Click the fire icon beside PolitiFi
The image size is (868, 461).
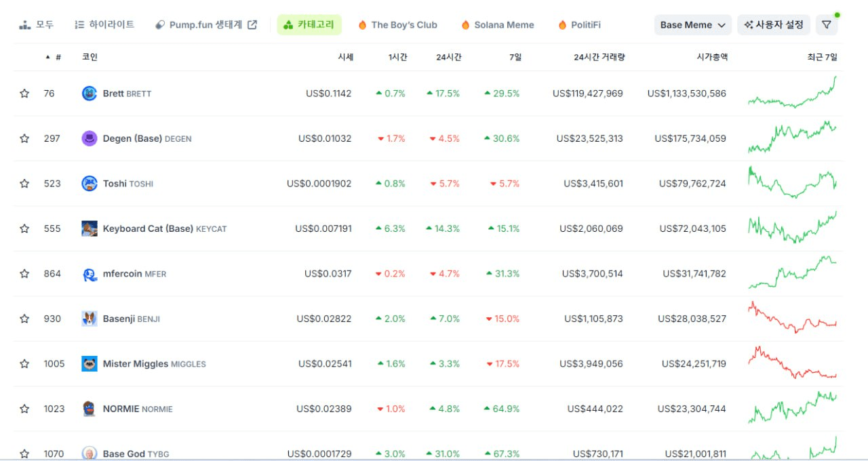pyautogui.click(x=562, y=25)
